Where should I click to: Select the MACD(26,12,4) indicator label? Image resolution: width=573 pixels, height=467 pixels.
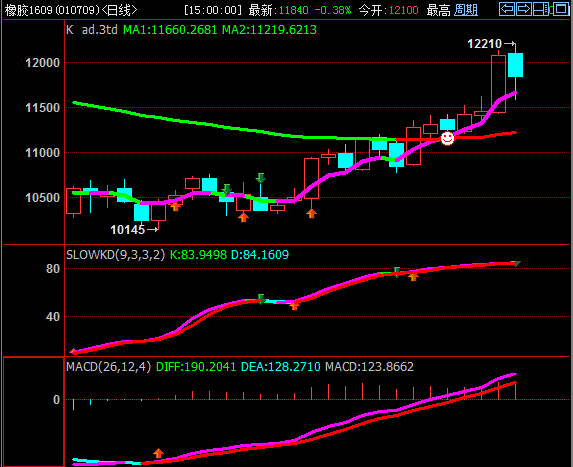click(109, 367)
